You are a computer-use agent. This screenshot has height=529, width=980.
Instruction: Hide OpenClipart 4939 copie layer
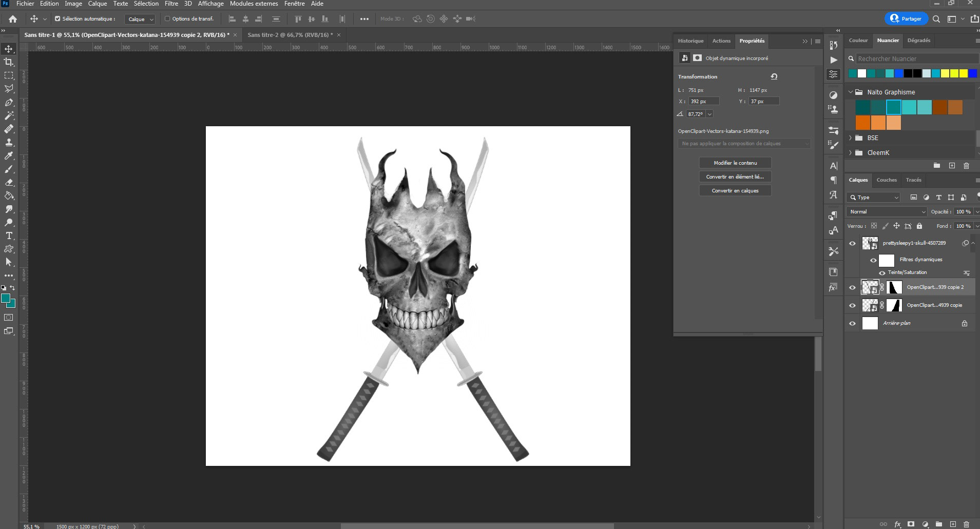click(x=853, y=306)
